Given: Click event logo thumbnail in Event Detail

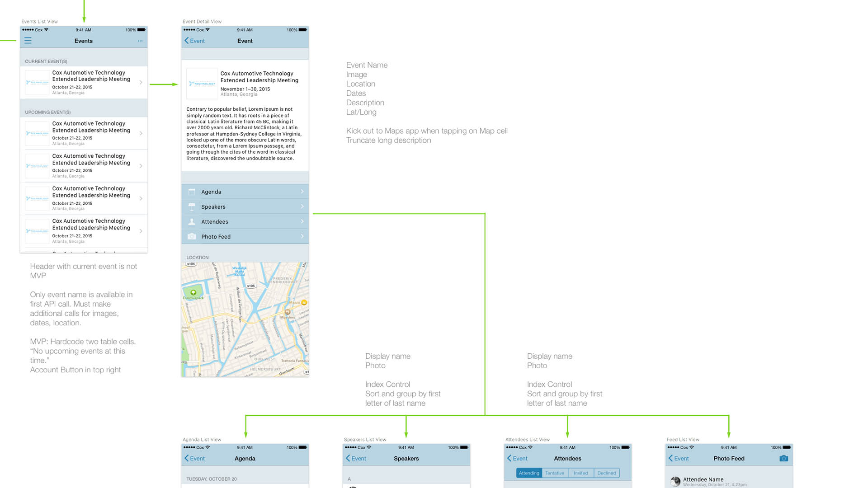Looking at the screenshot, I should (x=202, y=84).
